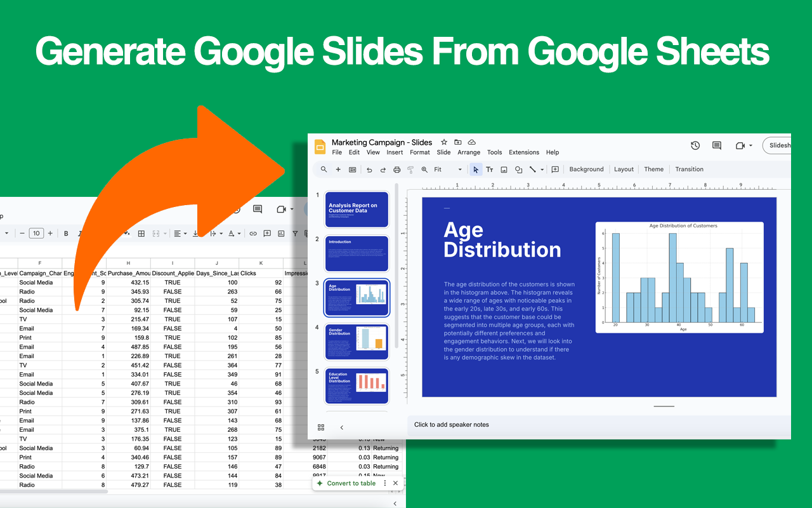This screenshot has width=812, height=508.
Task: Click the Borders icon in Sheets toolbar
Action: (x=141, y=234)
